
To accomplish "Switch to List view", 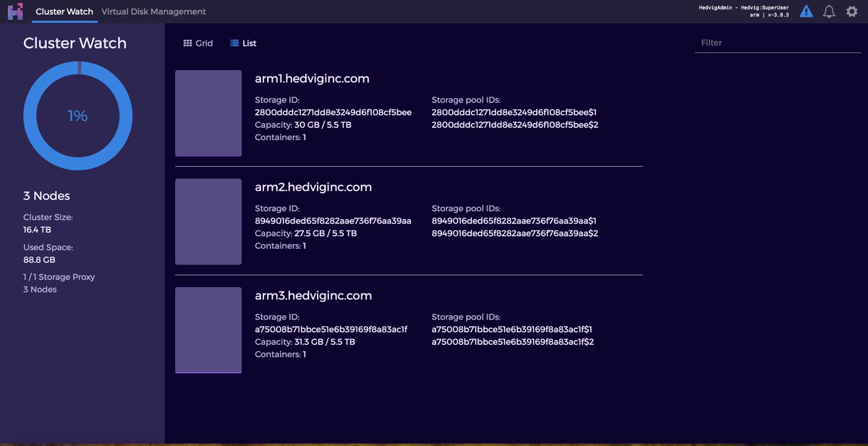I will (x=244, y=43).
